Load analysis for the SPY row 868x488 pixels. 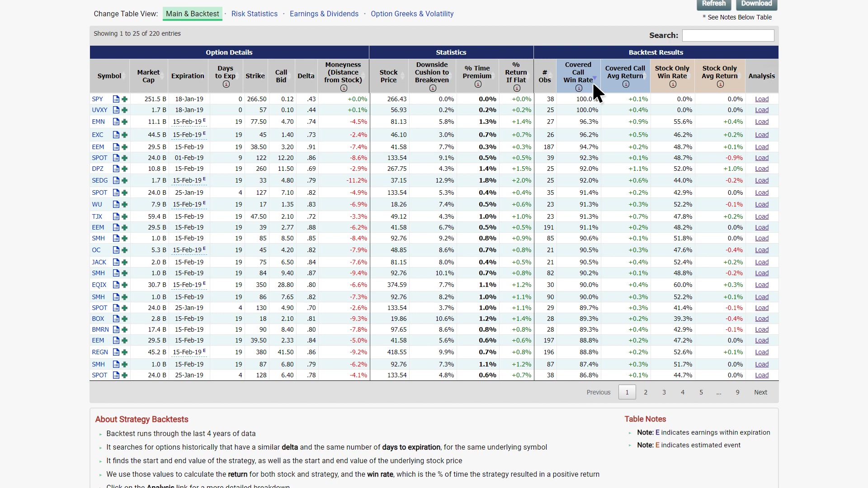pyautogui.click(x=762, y=99)
